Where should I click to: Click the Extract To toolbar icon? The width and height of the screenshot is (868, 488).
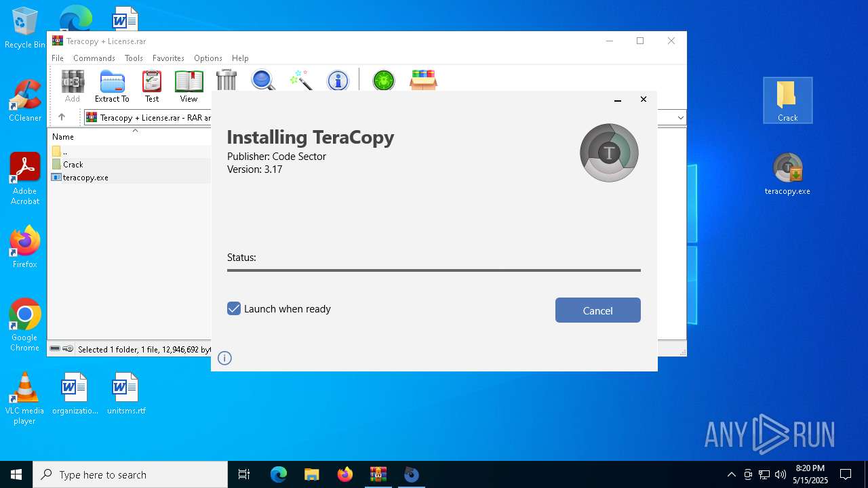coord(112,86)
